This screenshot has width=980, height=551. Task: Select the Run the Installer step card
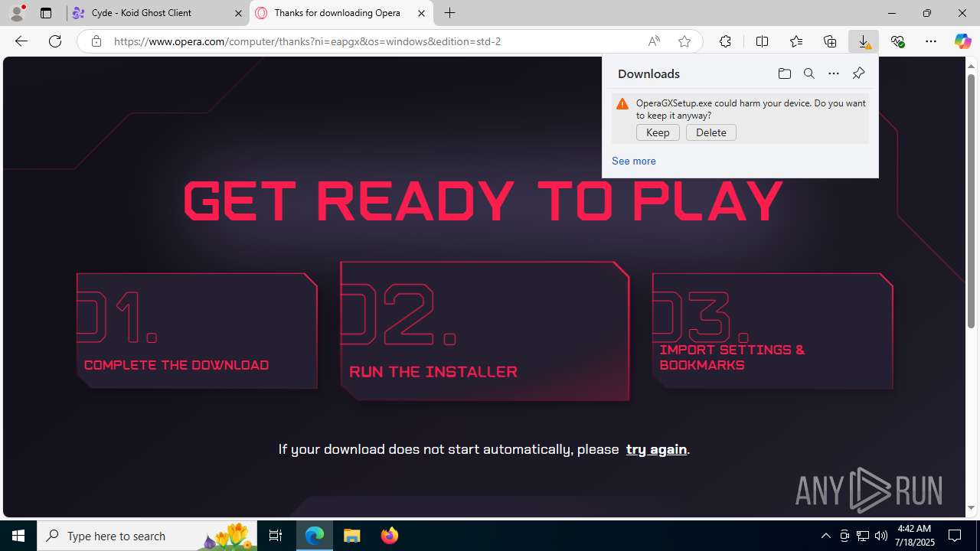tap(485, 331)
